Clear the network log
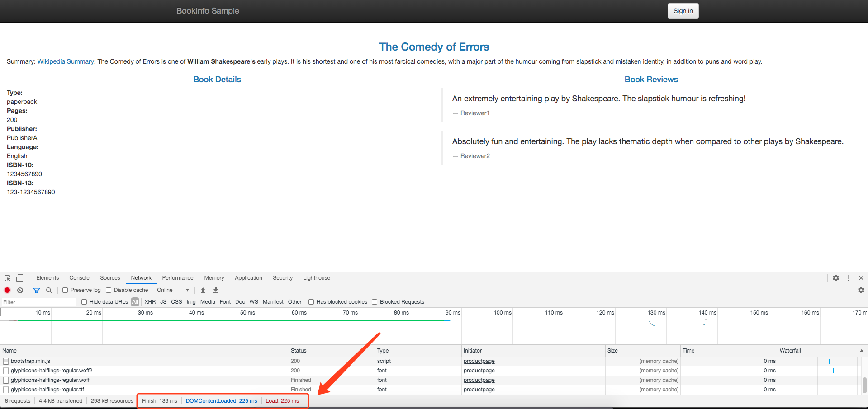This screenshot has width=868, height=409. point(20,290)
